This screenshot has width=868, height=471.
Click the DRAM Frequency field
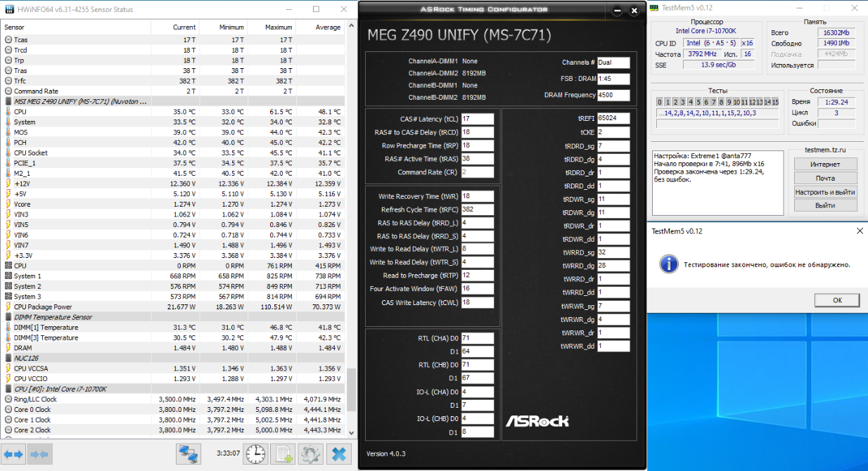(x=613, y=95)
